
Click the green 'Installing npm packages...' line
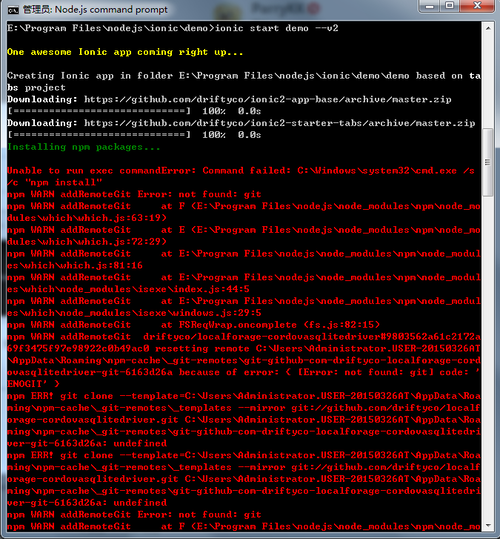point(84,147)
